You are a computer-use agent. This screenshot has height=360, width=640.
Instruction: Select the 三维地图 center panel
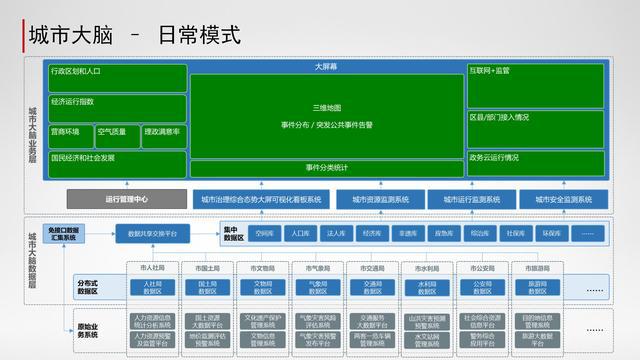327,116
